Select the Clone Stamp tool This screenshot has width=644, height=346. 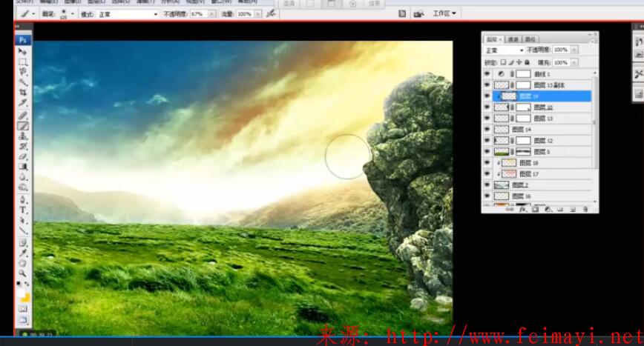coord(23,136)
